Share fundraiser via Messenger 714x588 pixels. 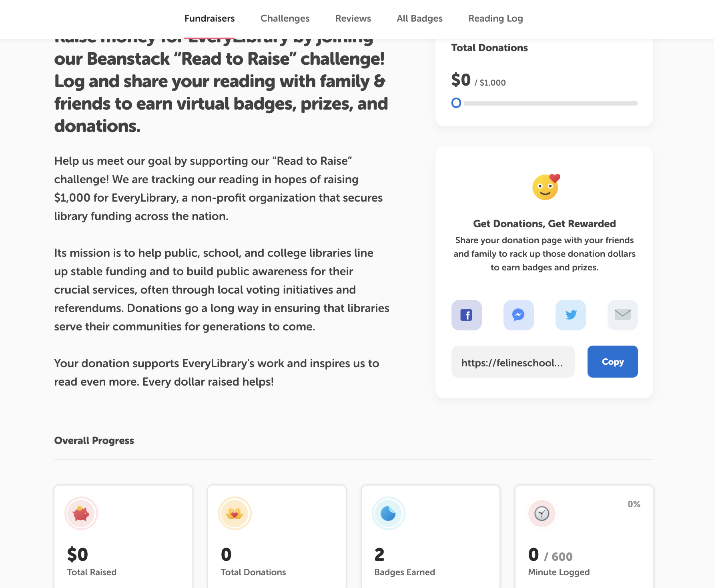(518, 315)
